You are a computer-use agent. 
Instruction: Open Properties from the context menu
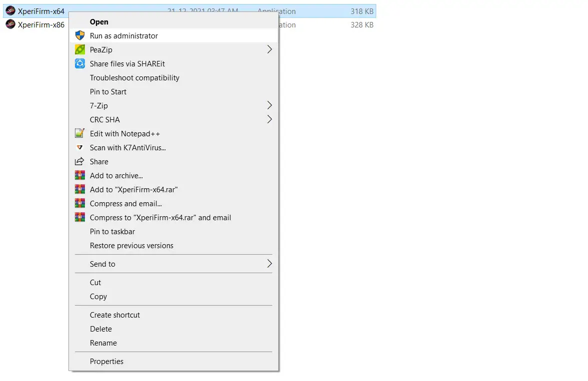174,361
